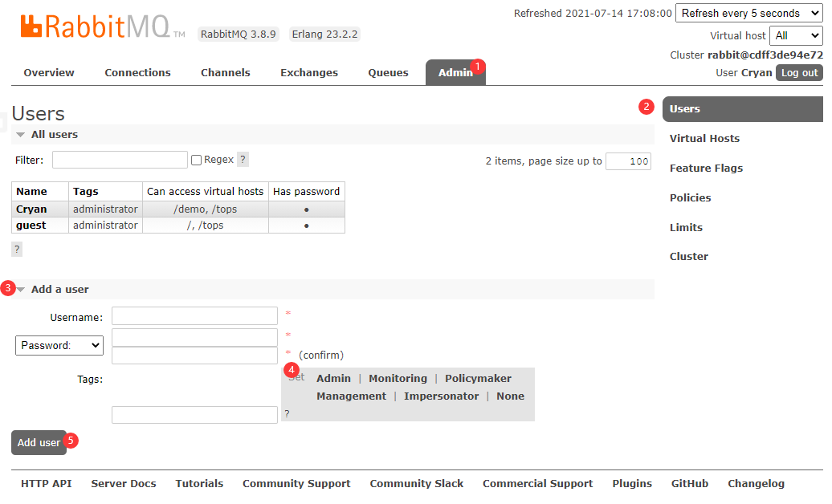Screen dimensions: 832x504
Task: Open the Exchanges tab
Action: tap(309, 73)
